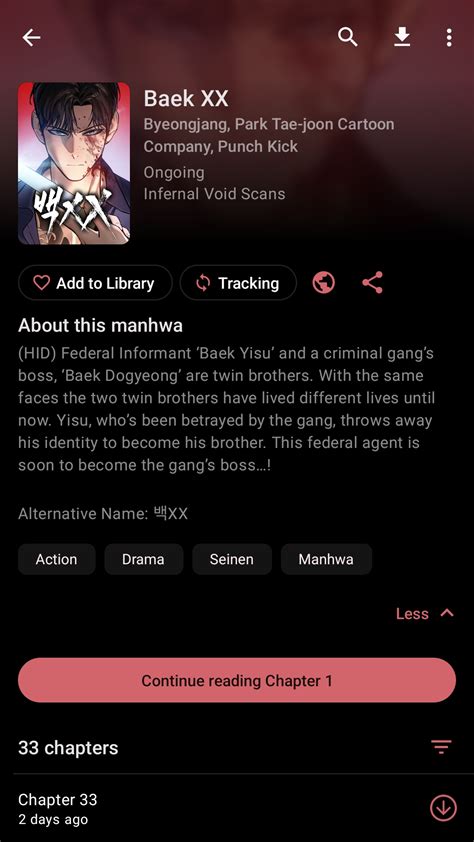Image resolution: width=474 pixels, height=842 pixels.
Task: Open the three-dot overflow menu
Action: tap(449, 38)
